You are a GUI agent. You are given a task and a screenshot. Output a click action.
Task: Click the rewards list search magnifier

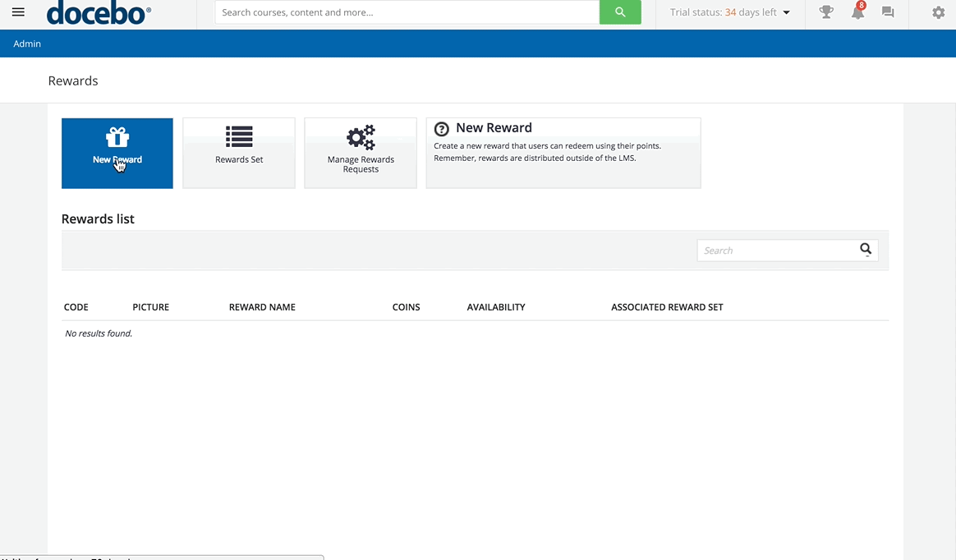pyautogui.click(x=866, y=250)
